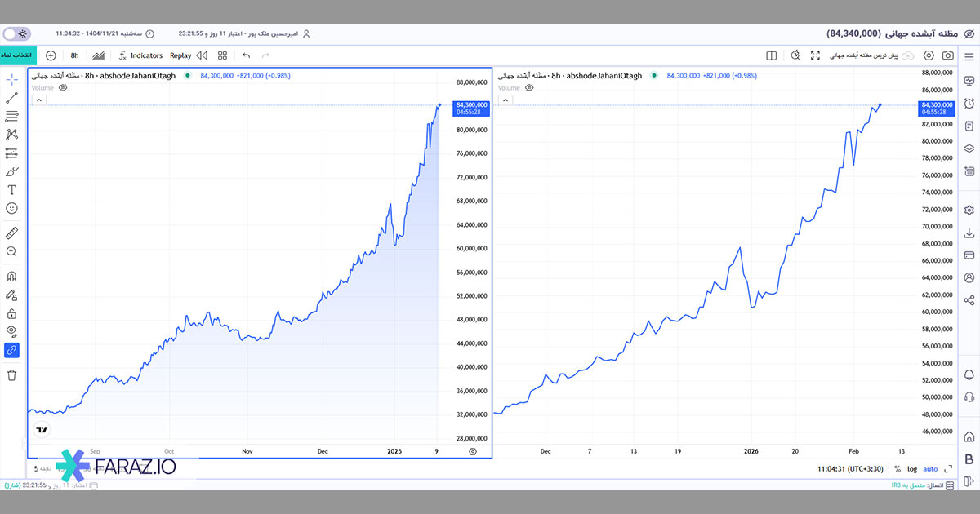
Task: Open the object tree layers icon
Action: (x=969, y=148)
